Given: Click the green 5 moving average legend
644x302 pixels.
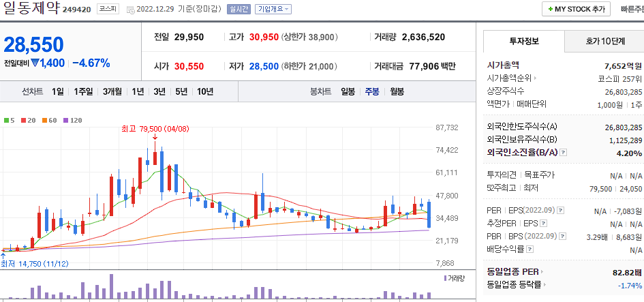Looking at the screenshot, I should tap(9, 121).
